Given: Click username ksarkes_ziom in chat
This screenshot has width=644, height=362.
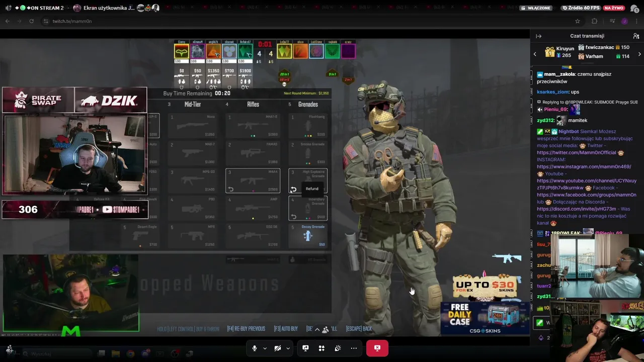Looking at the screenshot, I should pyautogui.click(x=552, y=92).
